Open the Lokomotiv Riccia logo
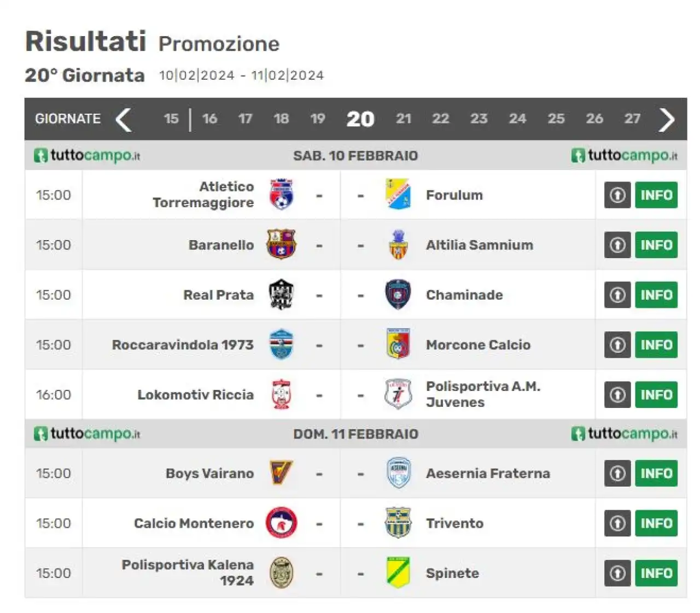Viewport: 700px width, 613px height. [281, 394]
